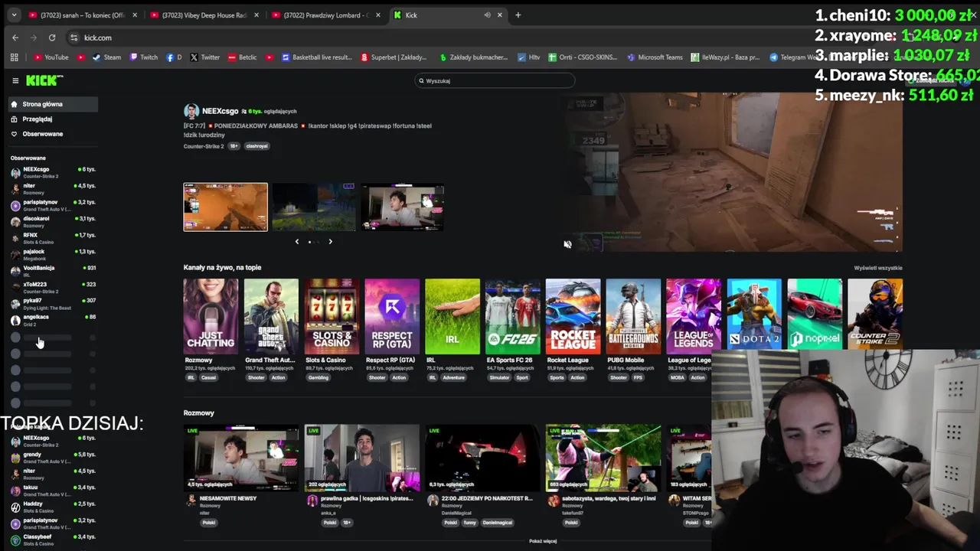Close the Kick browser tab
980x551 pixels.
point(500,15)
